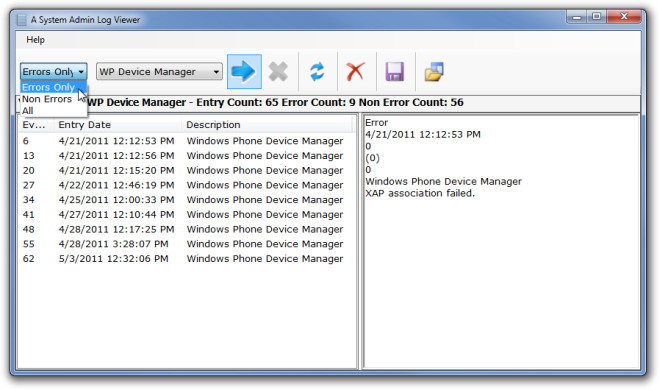
Task: Click the open folder icon
Action: 434,72
